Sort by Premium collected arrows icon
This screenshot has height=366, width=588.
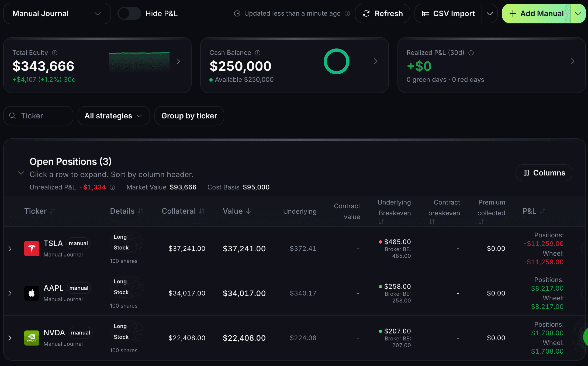[481, 222]
